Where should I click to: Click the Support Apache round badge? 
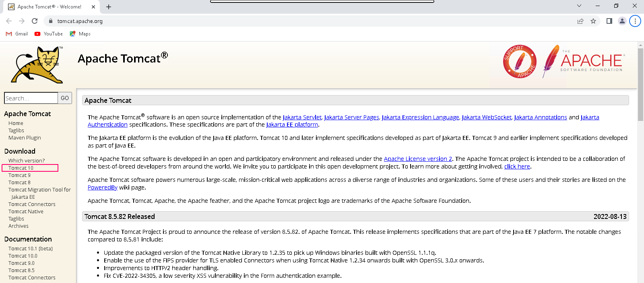[x=520, y=61]
